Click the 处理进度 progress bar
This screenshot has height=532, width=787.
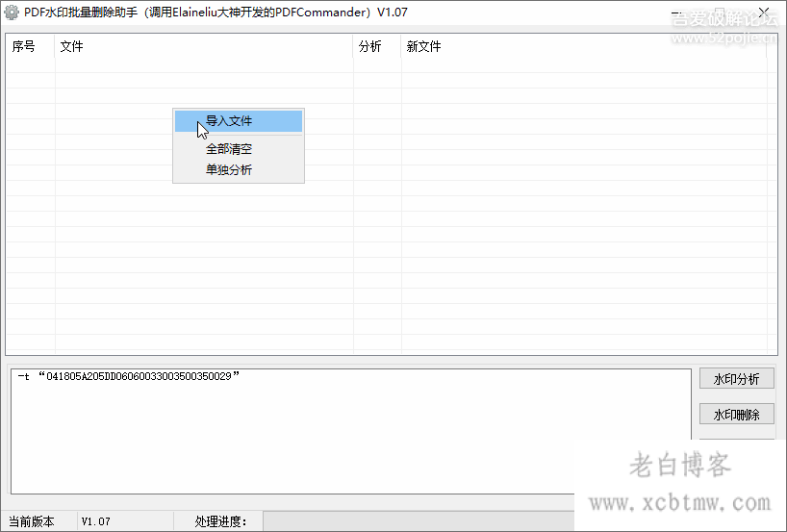[x=419, y=521]
